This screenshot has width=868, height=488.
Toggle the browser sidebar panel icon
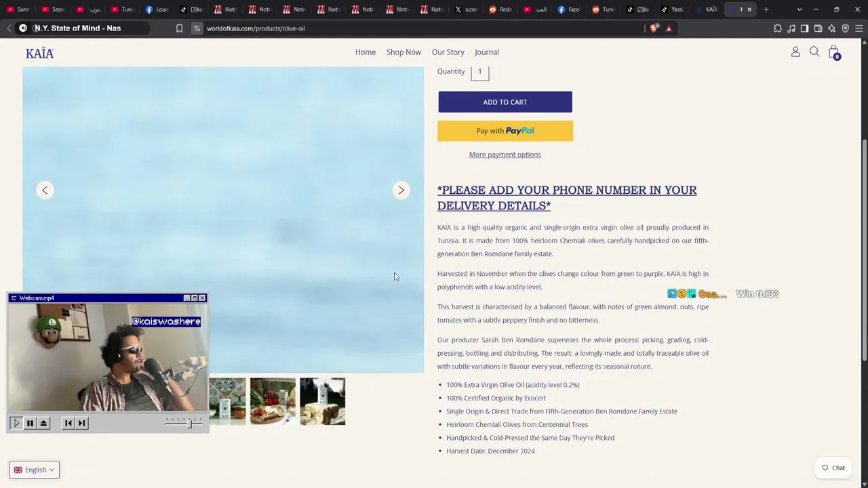(804, 28)
